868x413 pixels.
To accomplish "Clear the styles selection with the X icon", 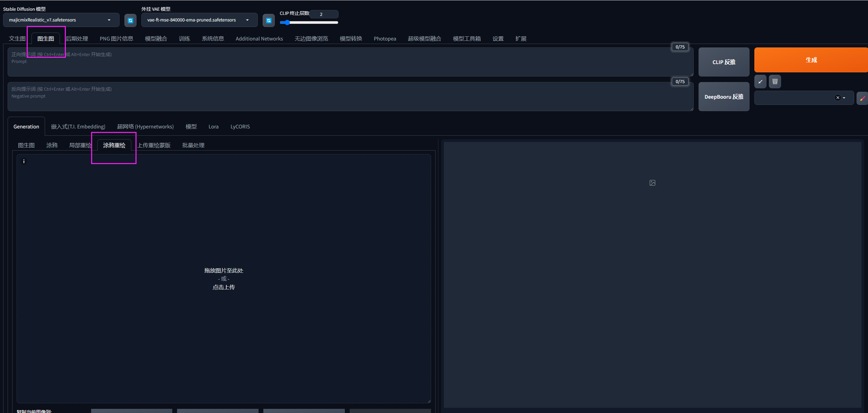I will (x=838, y=98).
